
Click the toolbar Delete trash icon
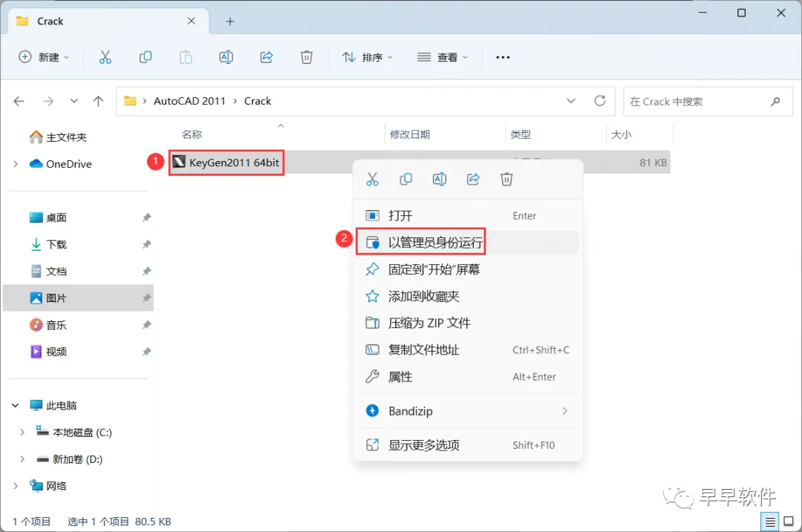307,57
